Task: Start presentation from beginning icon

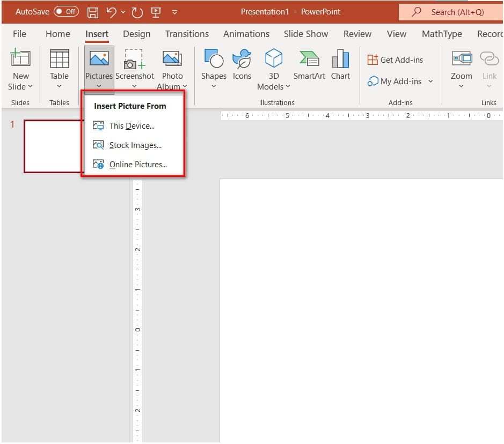Action: 156,12
